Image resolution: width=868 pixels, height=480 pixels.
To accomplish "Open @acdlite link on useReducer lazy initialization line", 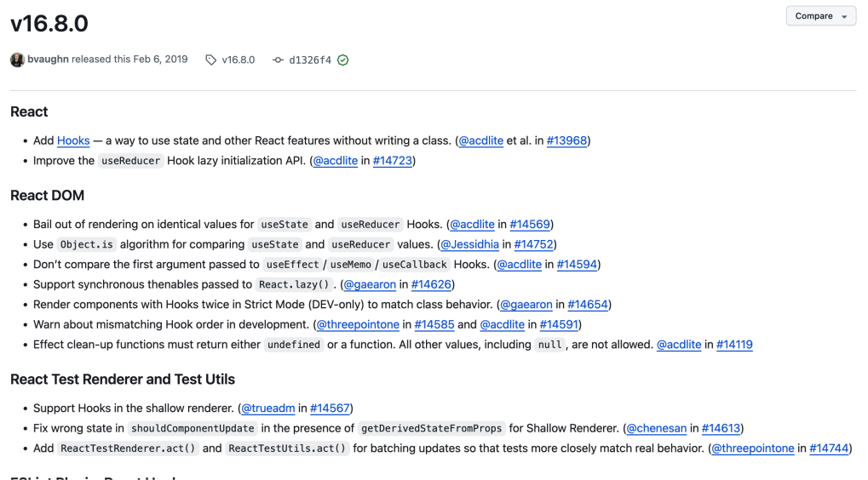I will click(x=336, y=160).
